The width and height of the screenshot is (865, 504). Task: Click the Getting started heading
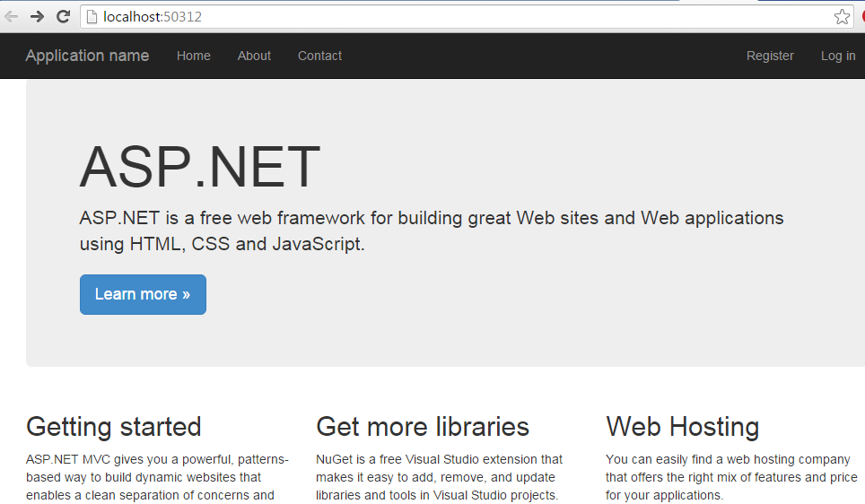pos(114,427)
